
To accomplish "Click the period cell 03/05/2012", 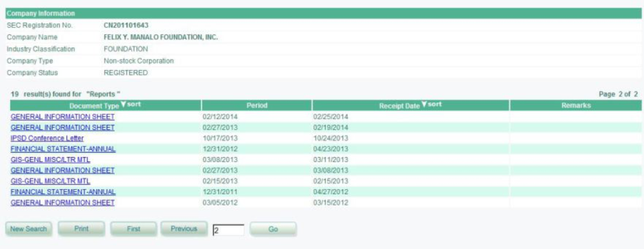I will pyautogui.click(x=220, y=202).
